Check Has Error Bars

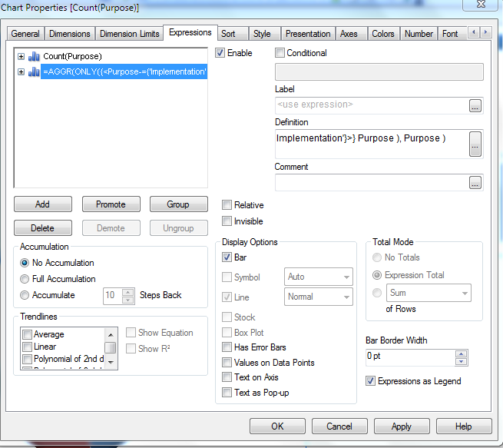(227, 347)
